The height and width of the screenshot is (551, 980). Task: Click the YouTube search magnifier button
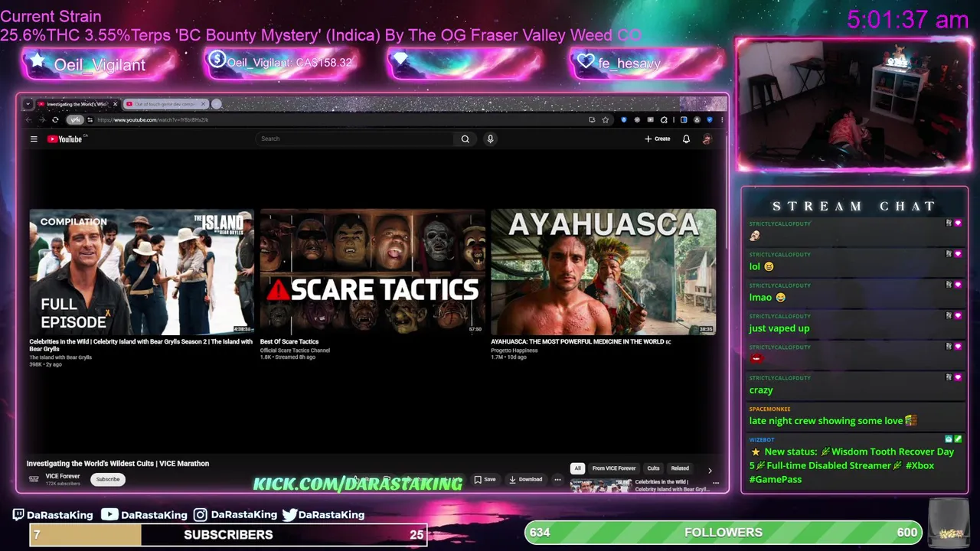(465, 139)
